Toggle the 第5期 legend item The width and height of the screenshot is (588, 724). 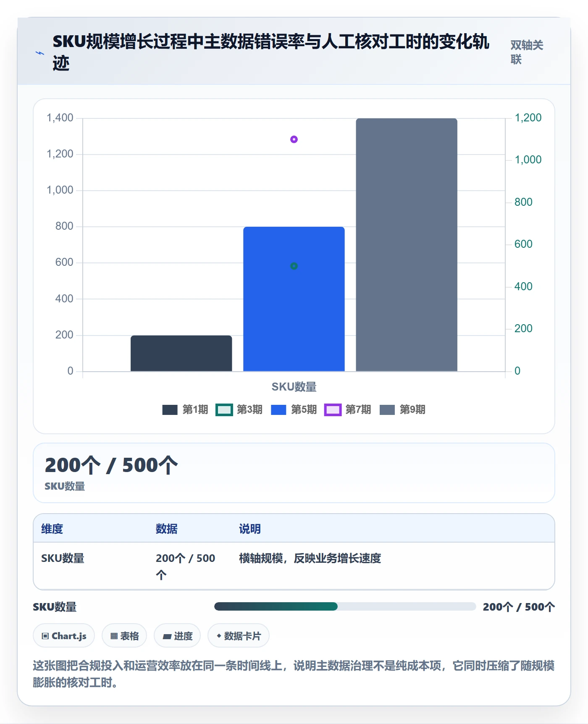pos(294,410)
